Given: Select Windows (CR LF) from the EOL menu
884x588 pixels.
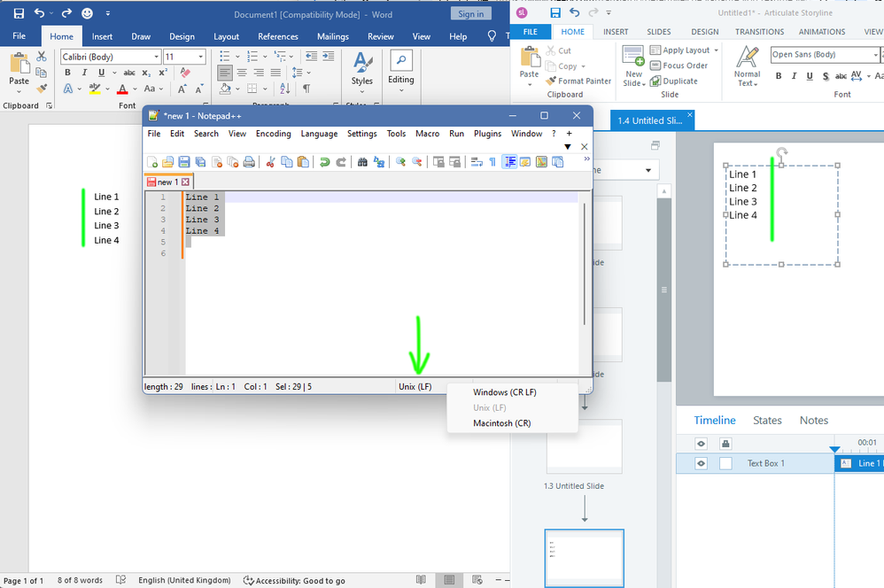Looking at the screenshot, I should coord(504,392).
